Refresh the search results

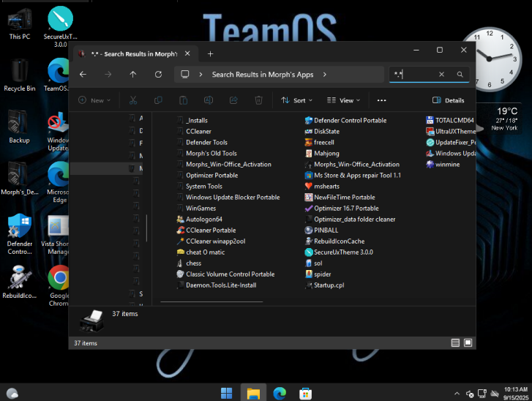[159, 75]
